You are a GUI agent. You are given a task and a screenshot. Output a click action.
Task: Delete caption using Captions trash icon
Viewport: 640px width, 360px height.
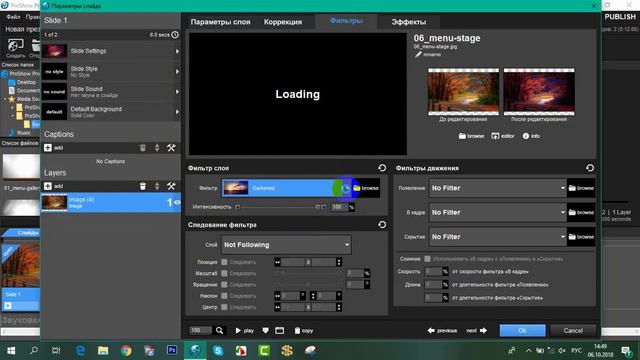tap(142, 148)
